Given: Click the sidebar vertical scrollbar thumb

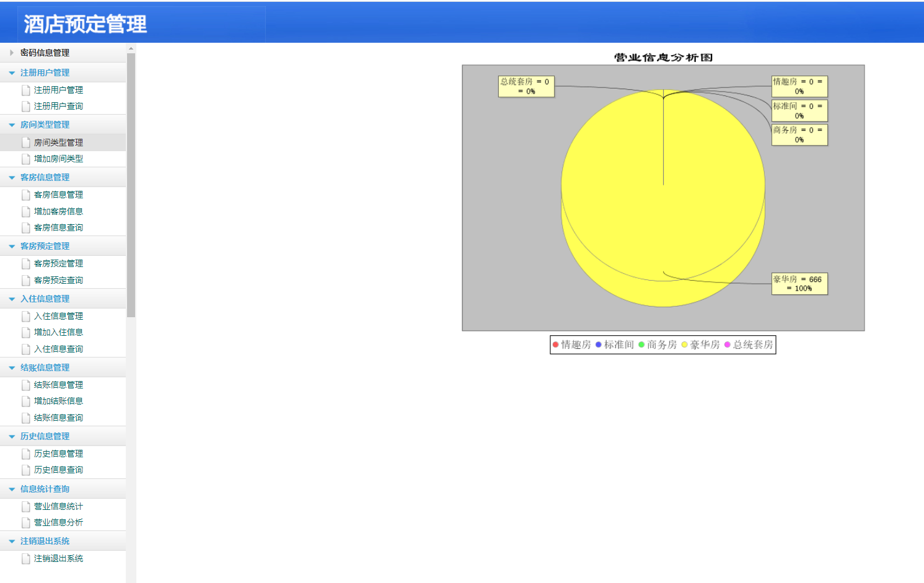Looking at the screenshot, I should point(131,185).
